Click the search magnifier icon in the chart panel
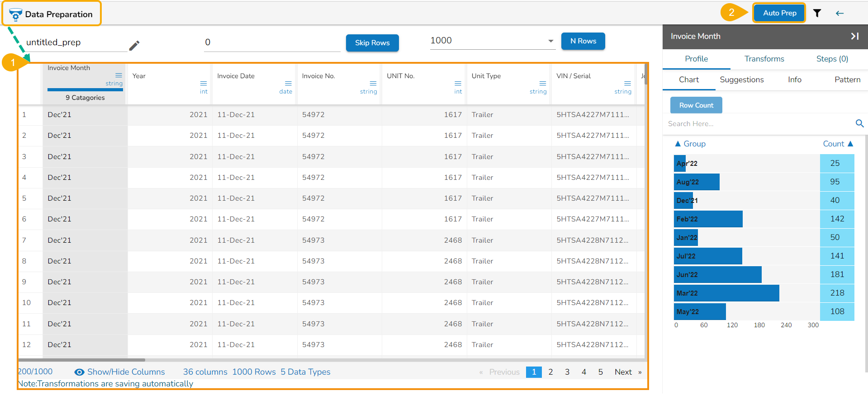This screenshot has width=868, height=395. 859,123
